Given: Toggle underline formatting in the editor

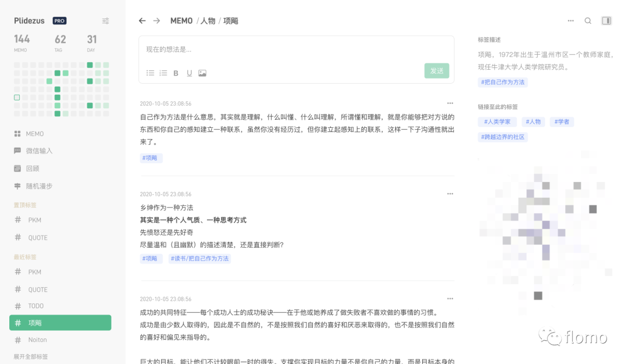Looking at the screenshot, I should 189,73.
